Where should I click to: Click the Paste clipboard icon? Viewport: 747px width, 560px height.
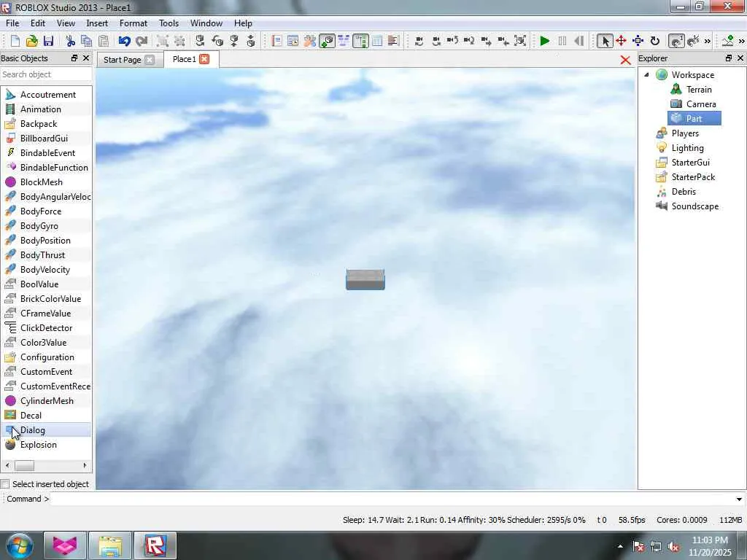pos(103,41)
